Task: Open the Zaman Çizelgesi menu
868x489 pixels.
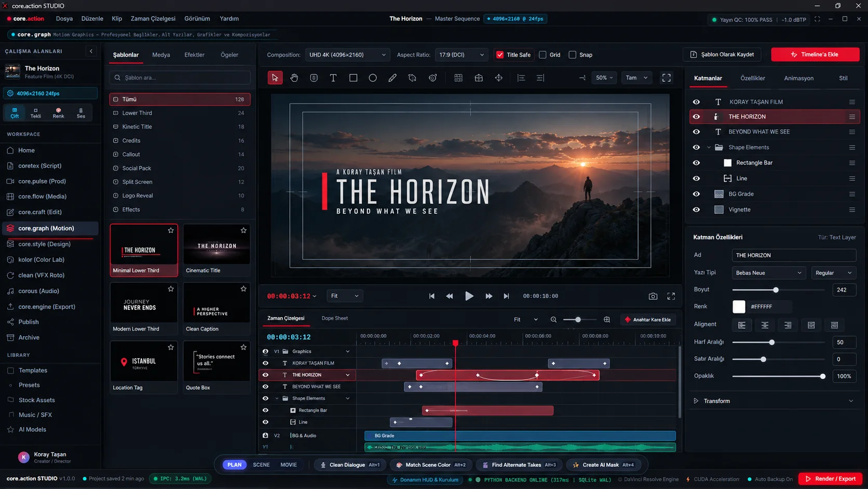Action: pyautogui.click(x=153, y=19)
